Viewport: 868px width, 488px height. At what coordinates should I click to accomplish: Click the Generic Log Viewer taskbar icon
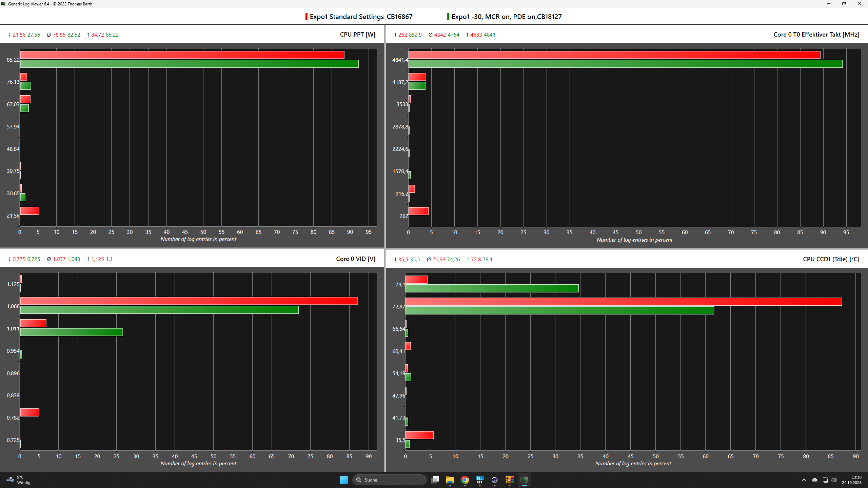(524, 480)
